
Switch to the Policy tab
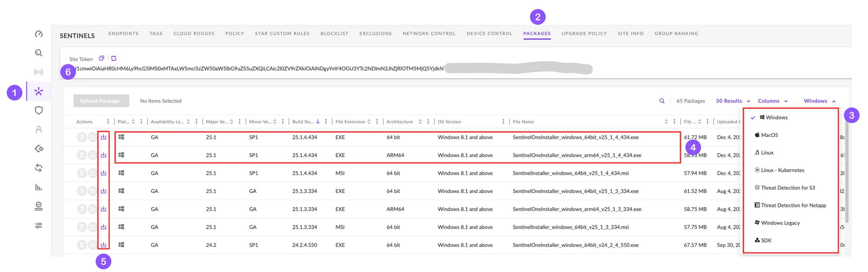[235, 33]
